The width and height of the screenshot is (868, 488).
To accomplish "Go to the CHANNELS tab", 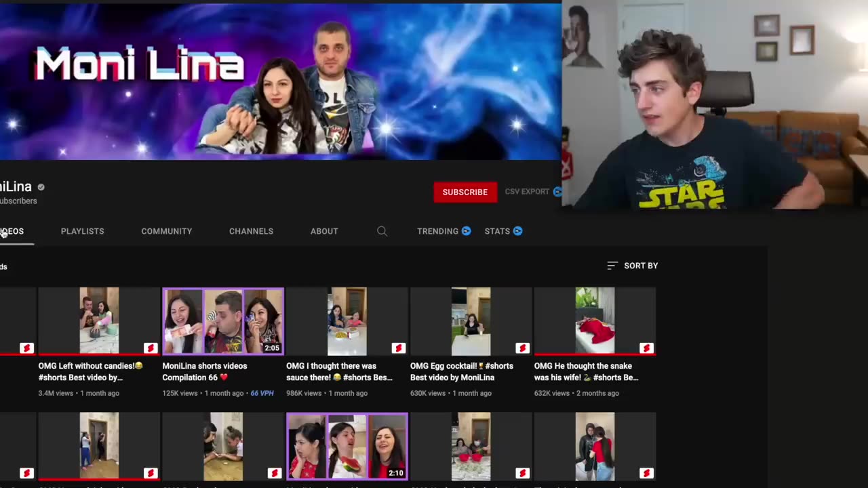I will pos(251,231).
